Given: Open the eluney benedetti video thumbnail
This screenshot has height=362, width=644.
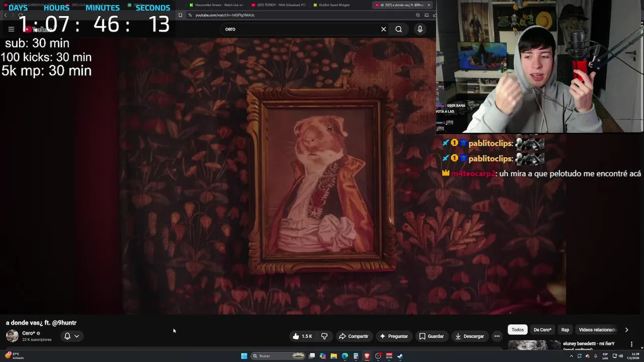Looking at the screenshot, I should point(534,345).
